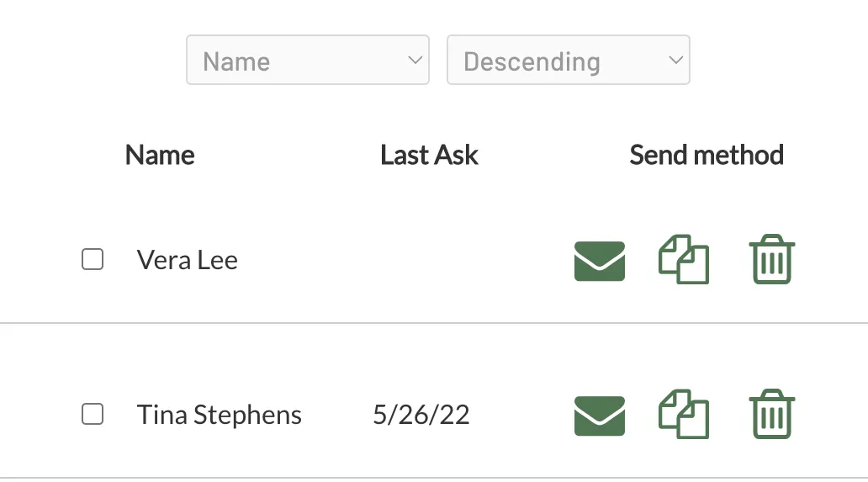
Task: Send email to Tina Stephens
Action: tap(600, 416)
